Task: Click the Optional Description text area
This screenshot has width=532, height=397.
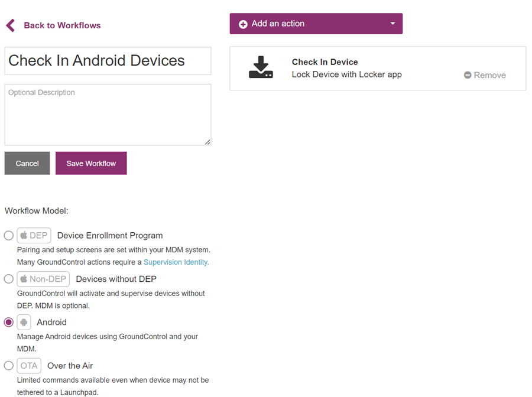Action: [108, 114]
